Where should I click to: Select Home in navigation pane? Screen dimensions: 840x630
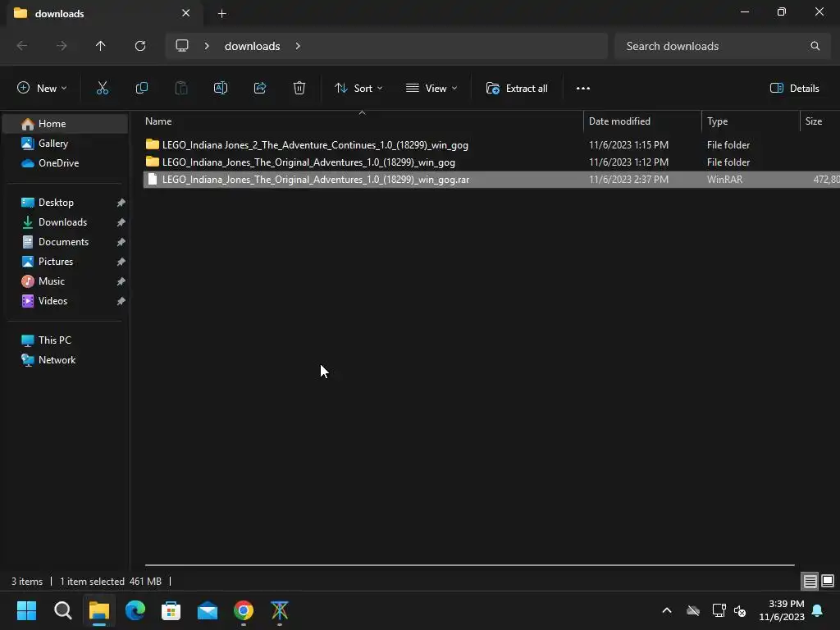click(66, 124)
